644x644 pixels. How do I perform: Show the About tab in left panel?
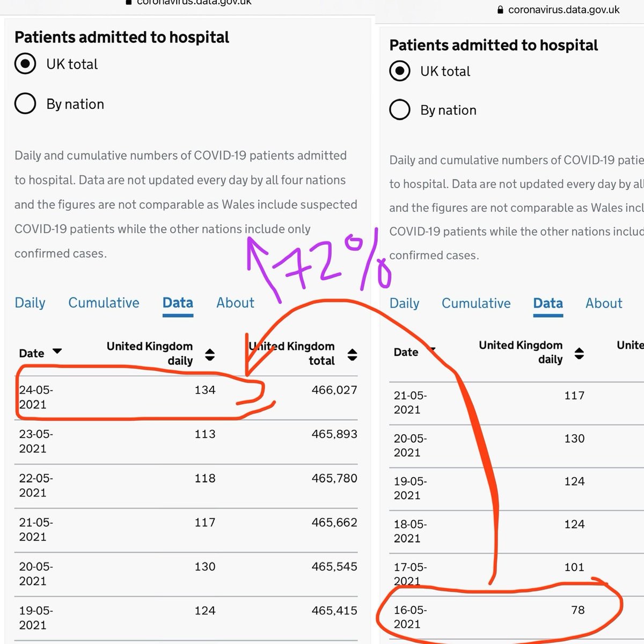click(235, 303)
